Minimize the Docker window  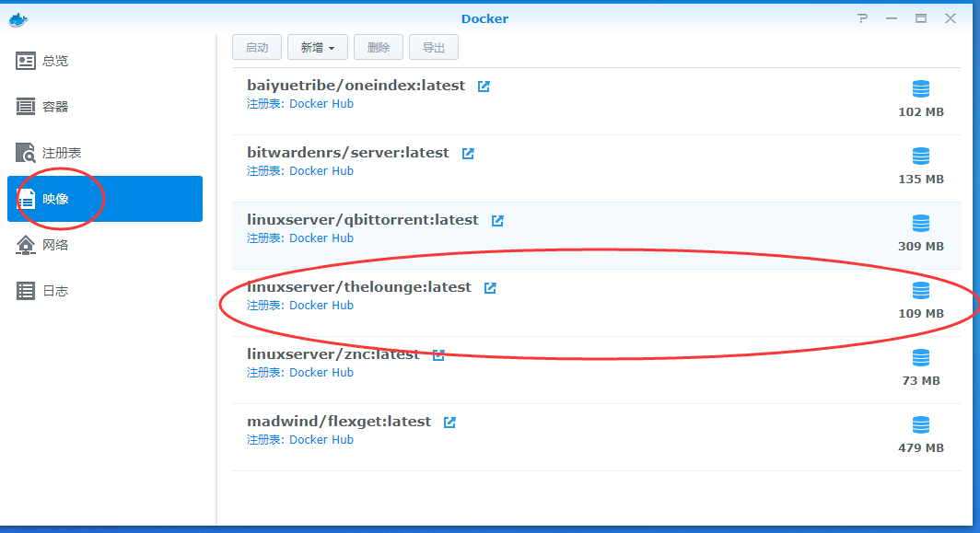point(892,18)
